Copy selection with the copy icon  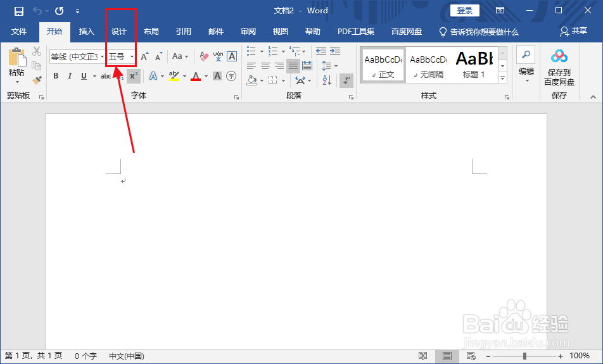click(x=37, y=66)
